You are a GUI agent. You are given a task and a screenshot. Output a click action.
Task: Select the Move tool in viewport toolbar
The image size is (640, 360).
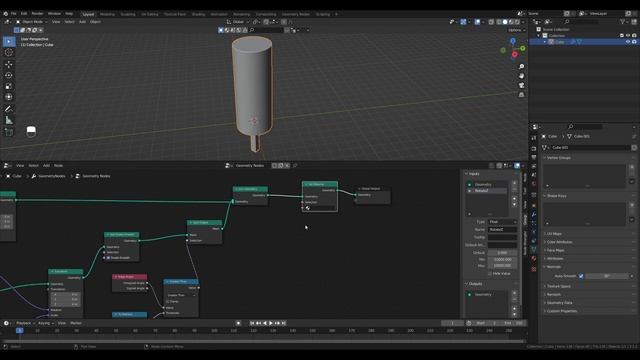click(x=9, y=64)
